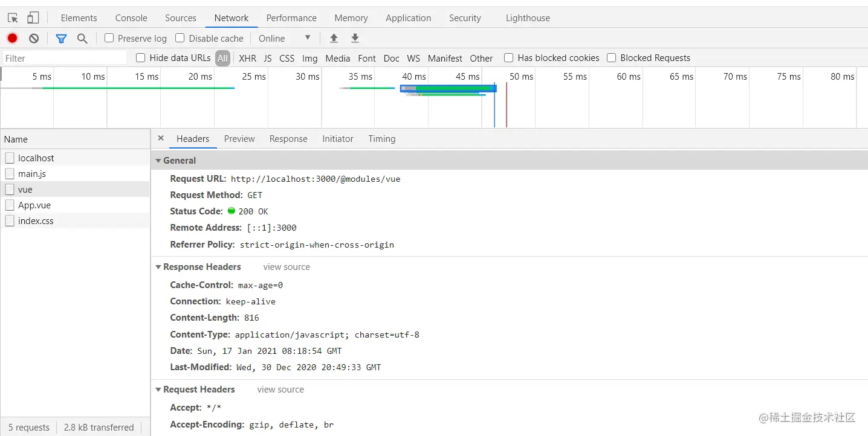This screenshot has width=868, height=436.
Task: Click the export HAR download arrow
Action: point(355,38)
